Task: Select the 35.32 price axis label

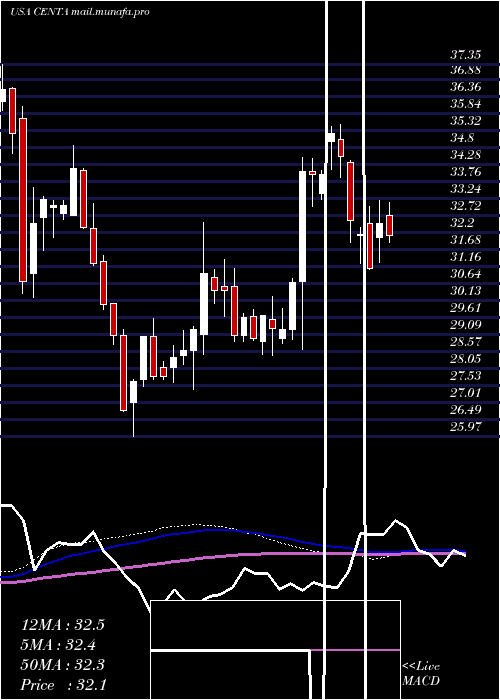Action: (x=466, y=121)
